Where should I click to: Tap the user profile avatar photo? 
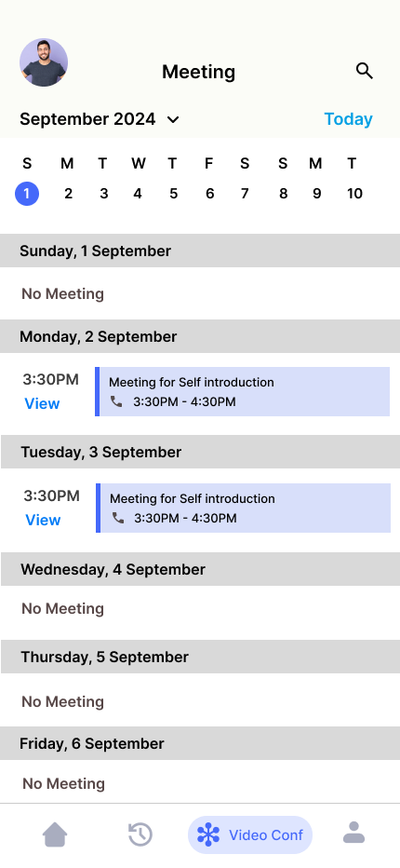pos(44,62)
